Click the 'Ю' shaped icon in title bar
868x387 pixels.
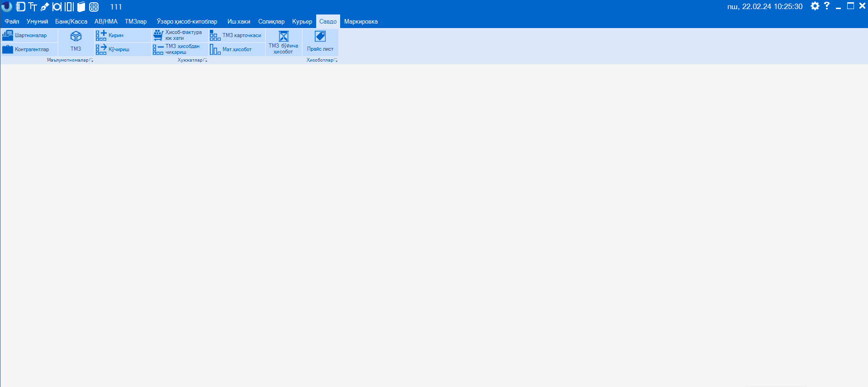(x=57, y=7)
